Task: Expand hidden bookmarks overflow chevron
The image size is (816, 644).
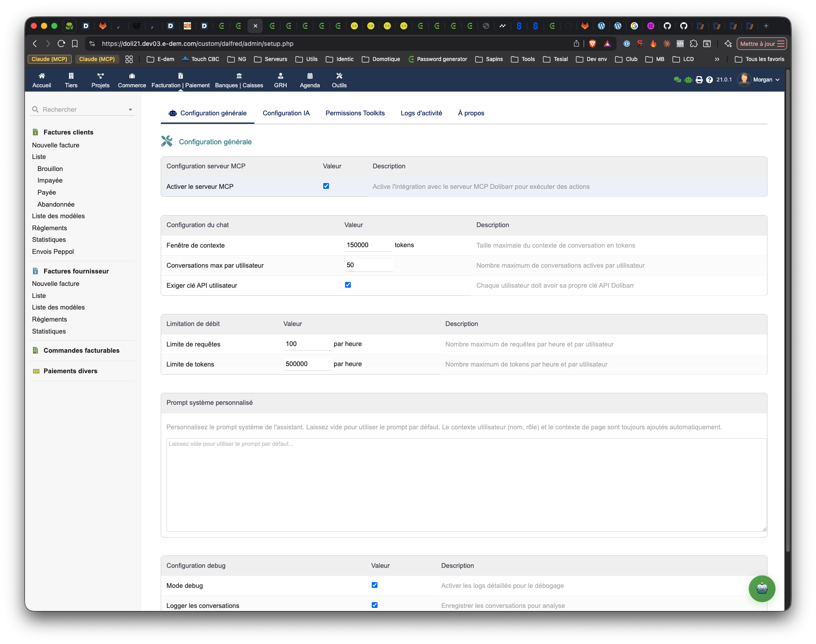Action: pos(717,59)
